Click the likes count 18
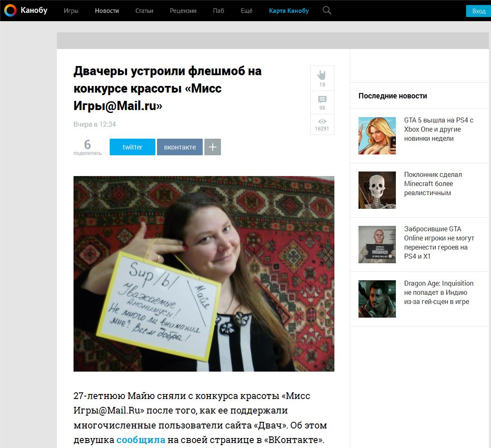491x448 pixels. coord(322,85)
